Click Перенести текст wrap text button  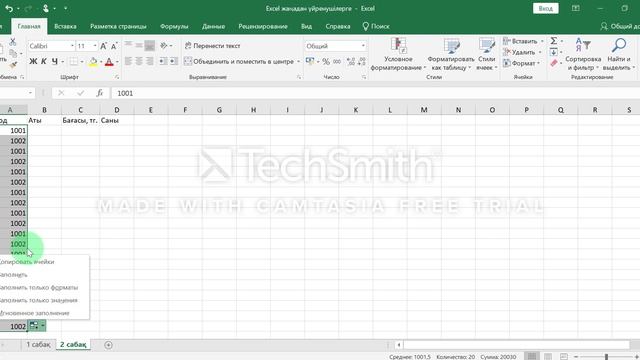[x=212, y=46]
